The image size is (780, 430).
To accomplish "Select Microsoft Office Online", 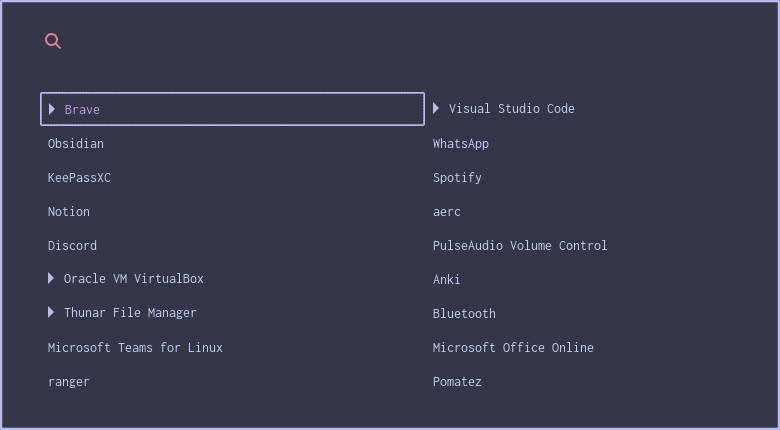I will (513, 348).
